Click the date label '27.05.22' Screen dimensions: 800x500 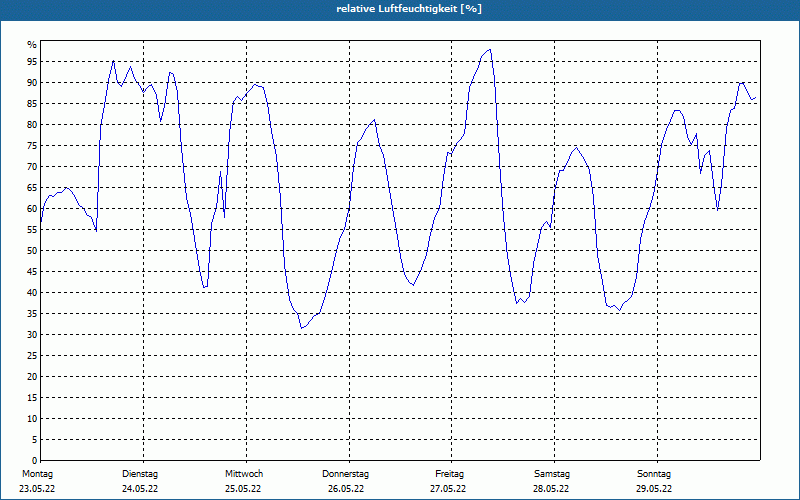(x=448, y=489)
